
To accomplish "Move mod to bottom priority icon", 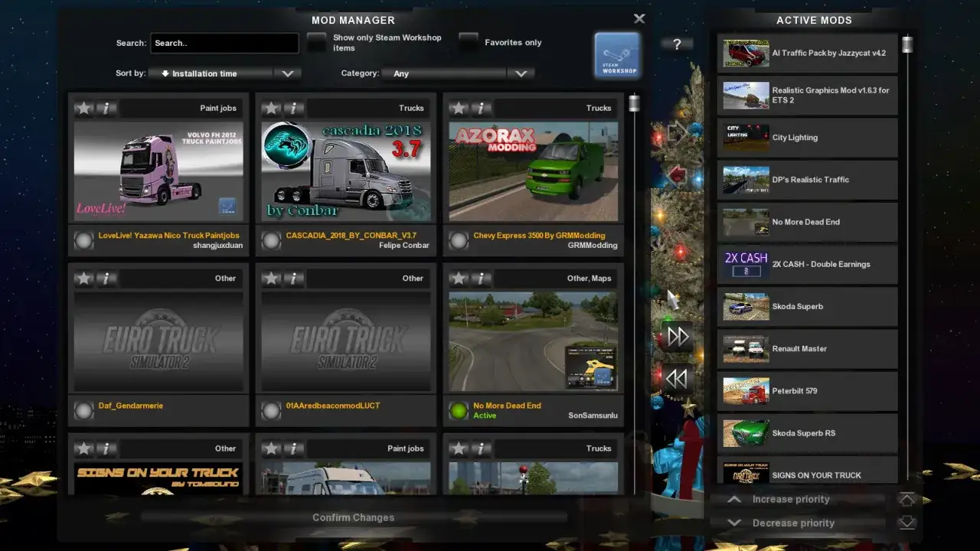I will 907,523.
